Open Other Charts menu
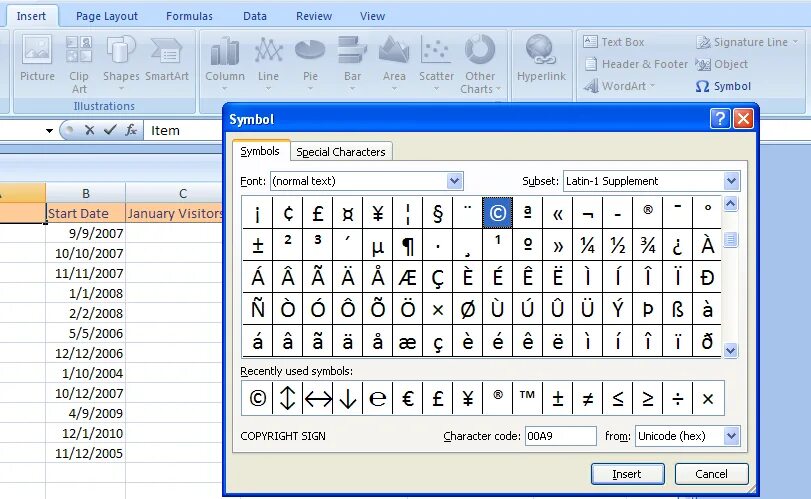 point(480,64)
